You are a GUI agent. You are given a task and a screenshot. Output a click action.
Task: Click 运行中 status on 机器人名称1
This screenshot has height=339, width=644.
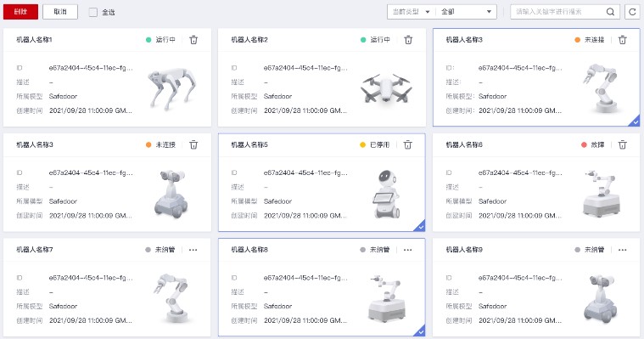(160, 40)
